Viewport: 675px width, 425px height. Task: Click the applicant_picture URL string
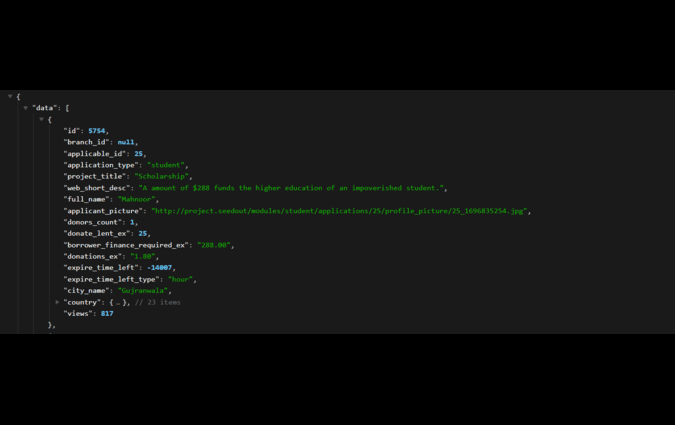tap(339, 211)
